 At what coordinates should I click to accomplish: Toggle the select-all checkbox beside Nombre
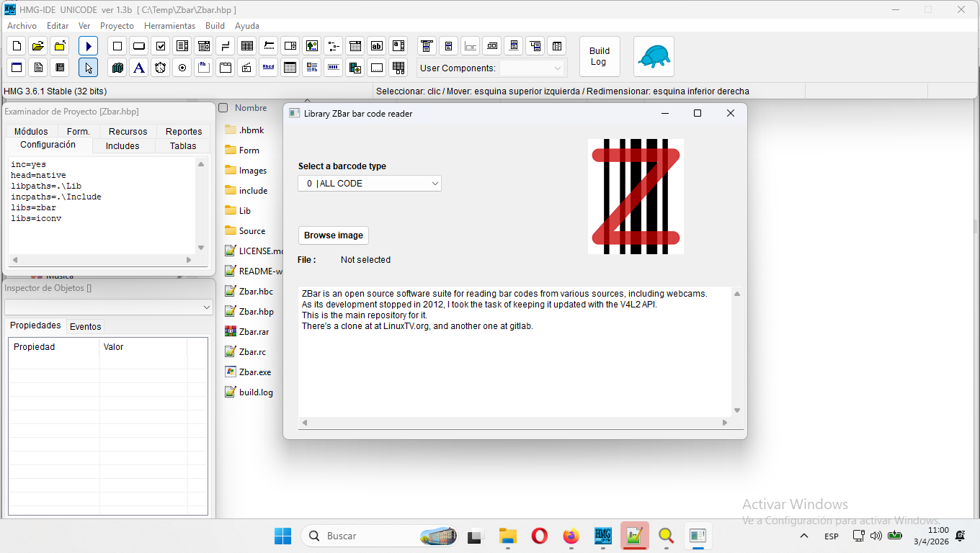(x=223, y=108)
